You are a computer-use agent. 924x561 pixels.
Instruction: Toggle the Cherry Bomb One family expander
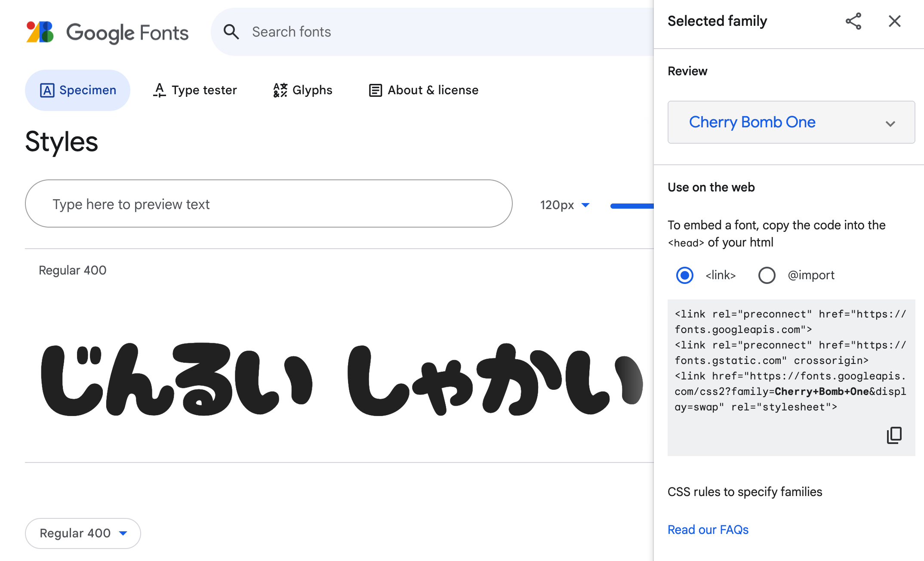pyautogui.click(x=890, y=122)
